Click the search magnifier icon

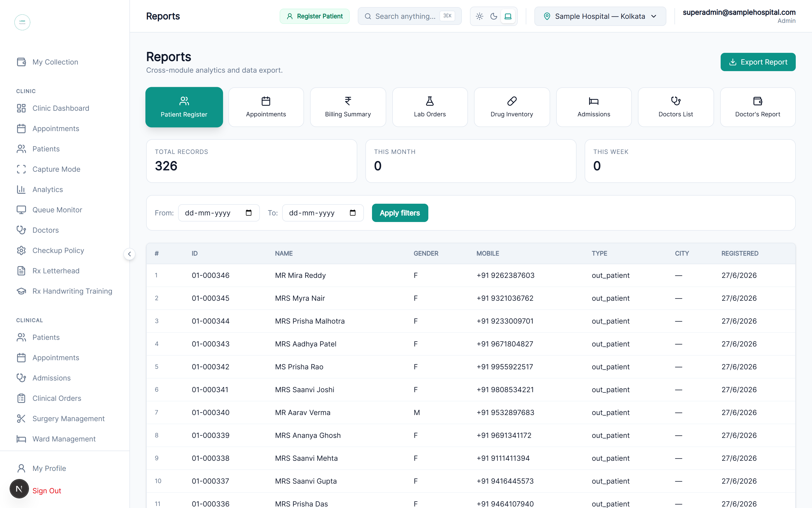(x=368, y=16)
